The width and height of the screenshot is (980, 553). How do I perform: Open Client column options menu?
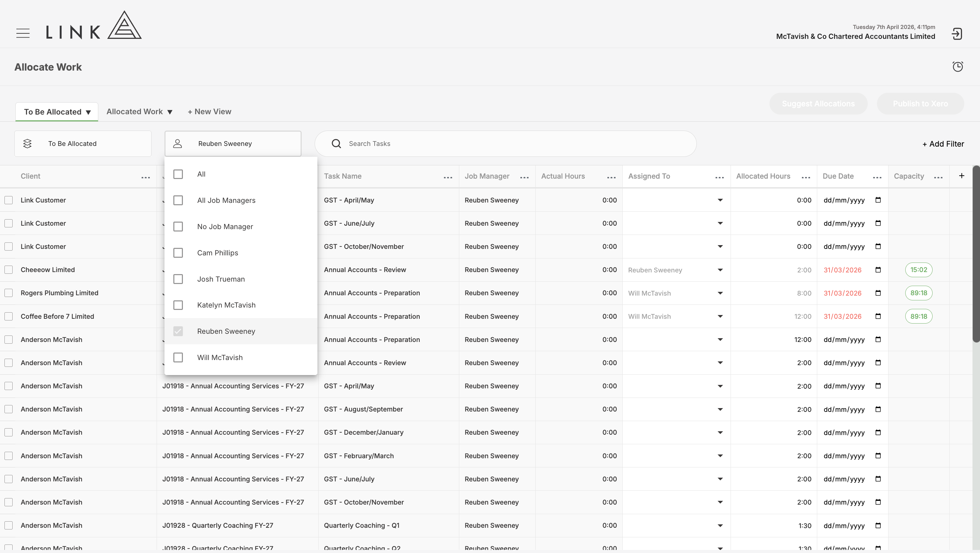click(x=146, y=177)
